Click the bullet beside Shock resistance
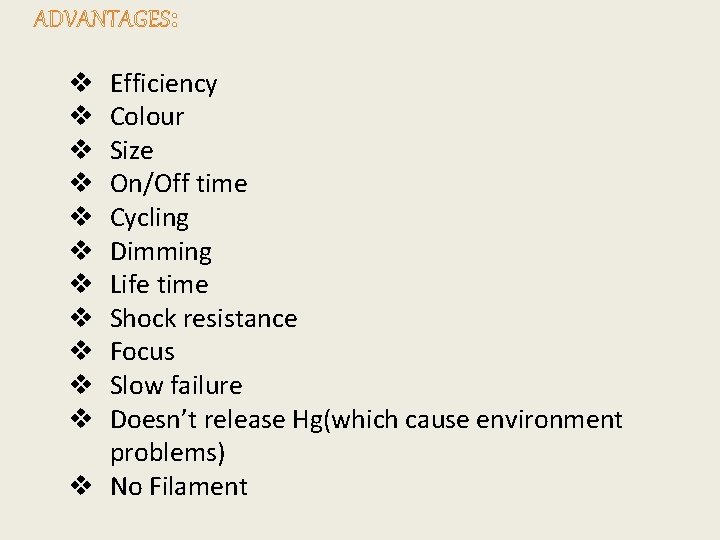720x540 pixels. [81, 318]
